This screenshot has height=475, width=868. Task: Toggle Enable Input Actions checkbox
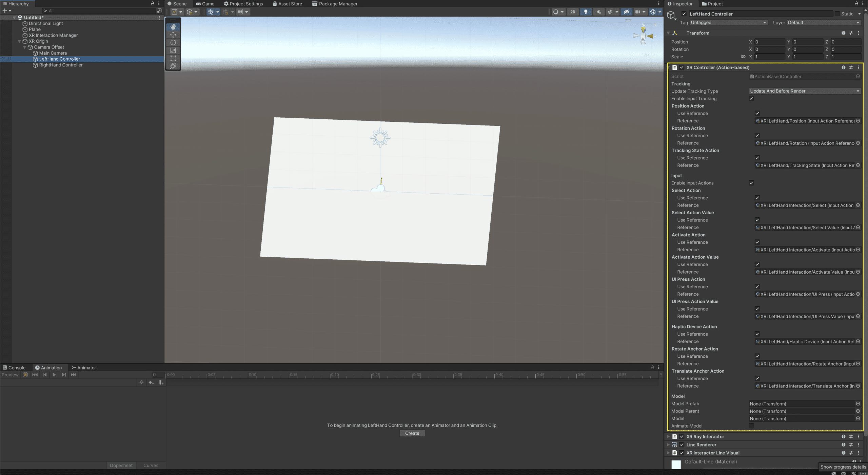[x=751, y=183]
